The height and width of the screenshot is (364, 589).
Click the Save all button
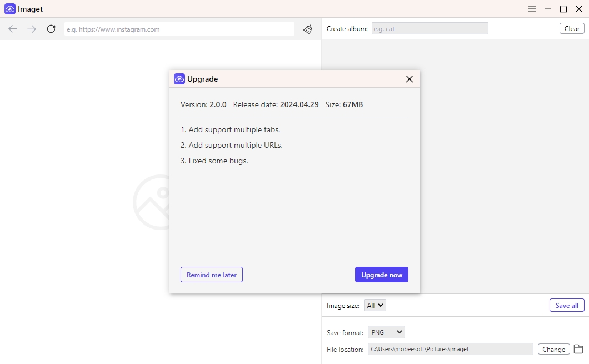coord(567,306)
